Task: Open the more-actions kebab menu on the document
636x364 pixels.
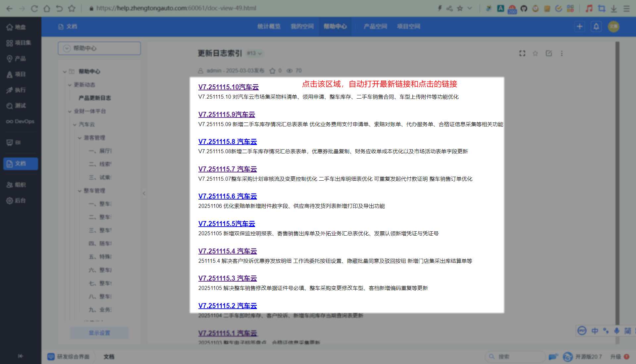Action: (x=561, y=53)
